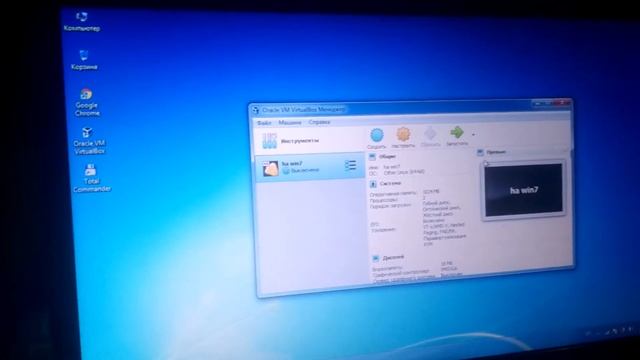Click the greyed Сбросить toolbar button
The width and height of the screenshot is (640, 360).
(x=430, y=137)
